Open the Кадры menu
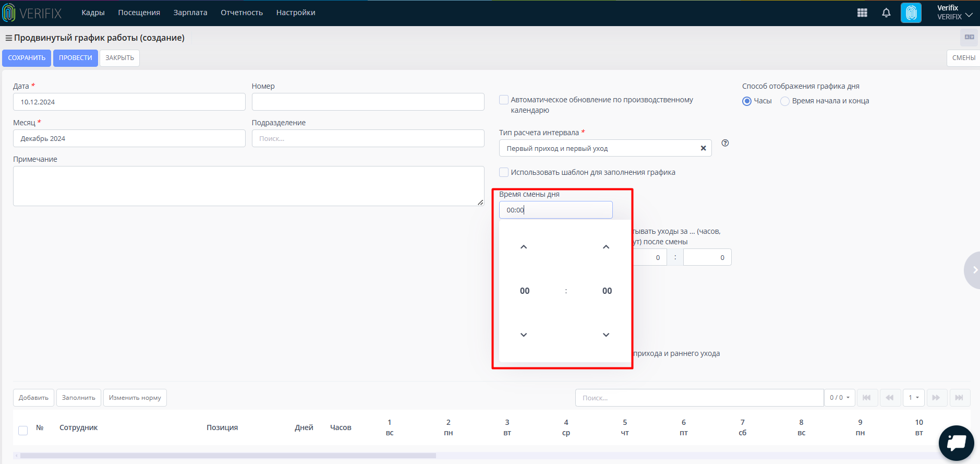The image size is (980, 464). coord(93,13)
